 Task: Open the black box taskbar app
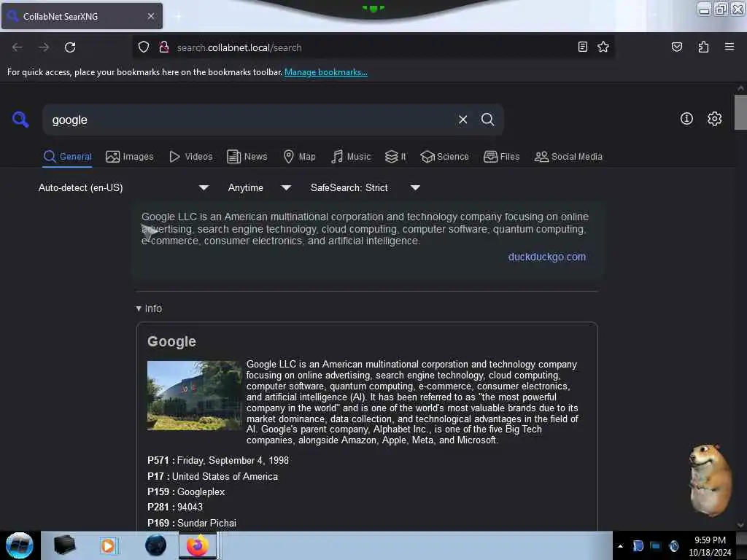[x=64, y=545]
